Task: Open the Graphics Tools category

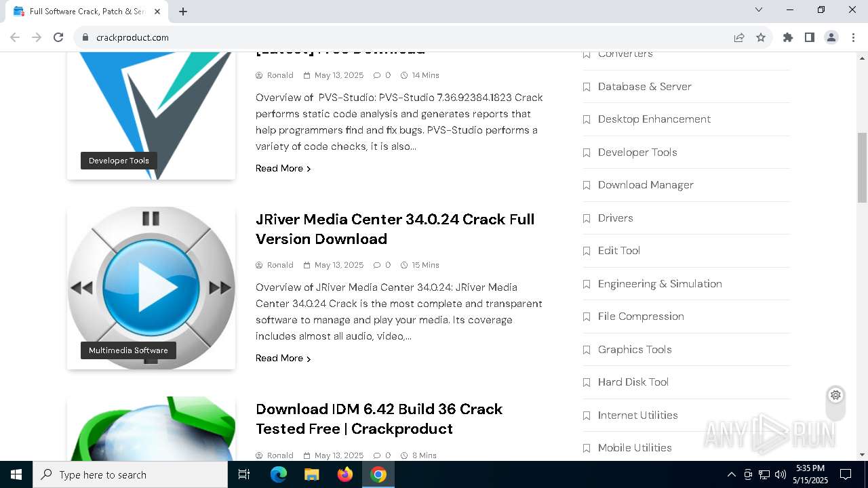Action: (635, 349)
